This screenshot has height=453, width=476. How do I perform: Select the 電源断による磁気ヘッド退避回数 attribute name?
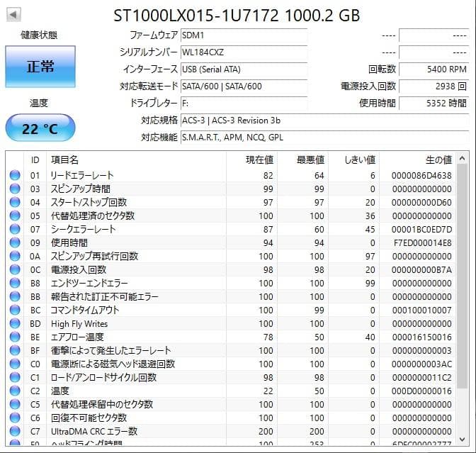[x=113, y=364]
